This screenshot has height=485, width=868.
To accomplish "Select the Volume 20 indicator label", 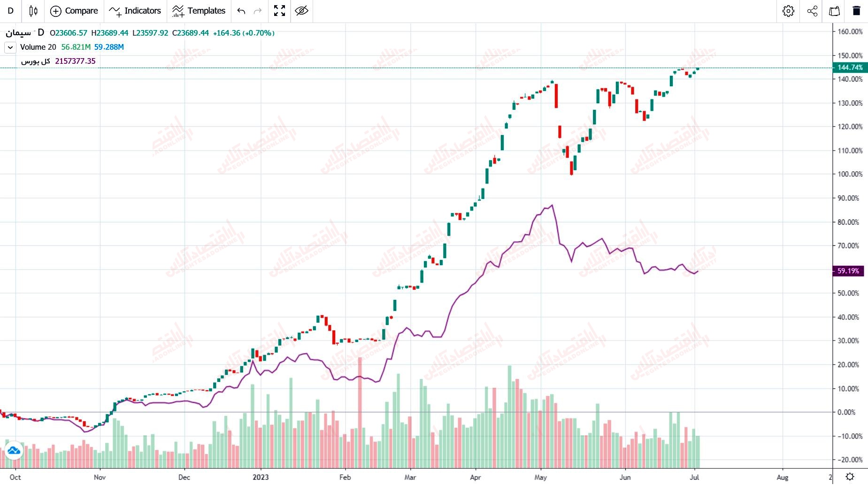I will click(38, 47).
